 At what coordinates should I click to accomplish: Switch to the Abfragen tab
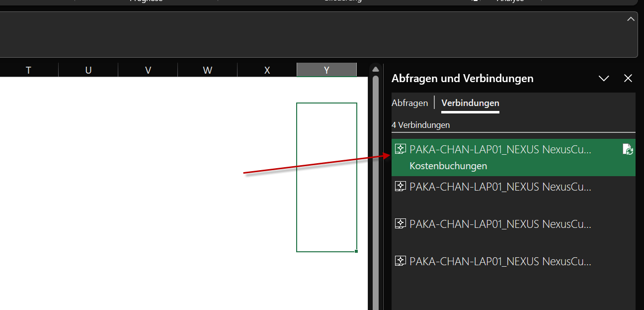pyautogui.click(x=409, y=103)
